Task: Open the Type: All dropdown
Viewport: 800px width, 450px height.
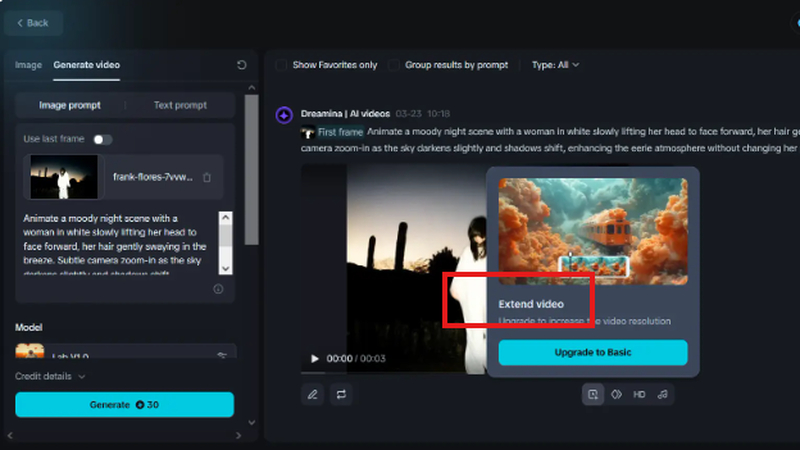Action: (555, 65)
